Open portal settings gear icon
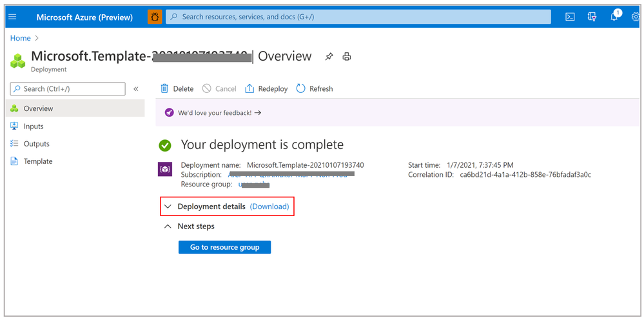Image resolution: width=644 pixels, height=320 pixels. tap(636, 17)
